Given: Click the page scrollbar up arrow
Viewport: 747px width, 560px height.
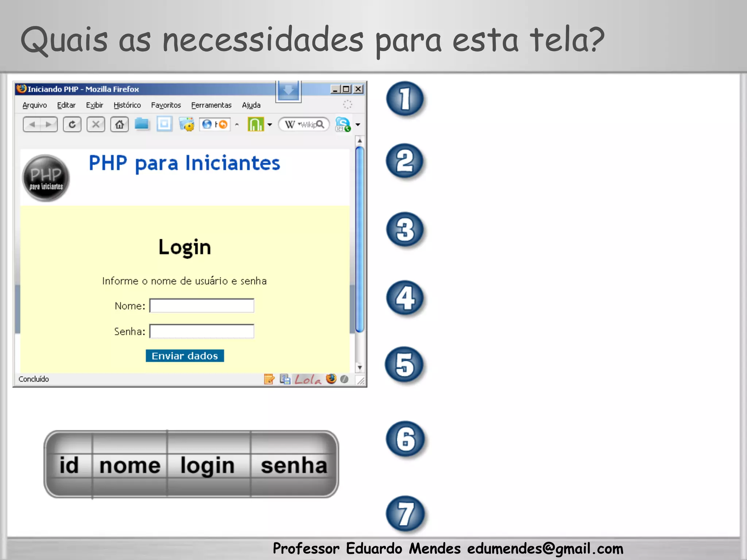Looking at the screenshot, I should coord(360,141).
